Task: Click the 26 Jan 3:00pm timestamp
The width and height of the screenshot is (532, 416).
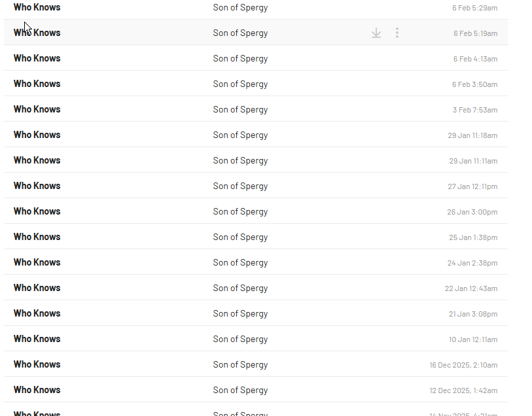Action: tap(472, 212)
